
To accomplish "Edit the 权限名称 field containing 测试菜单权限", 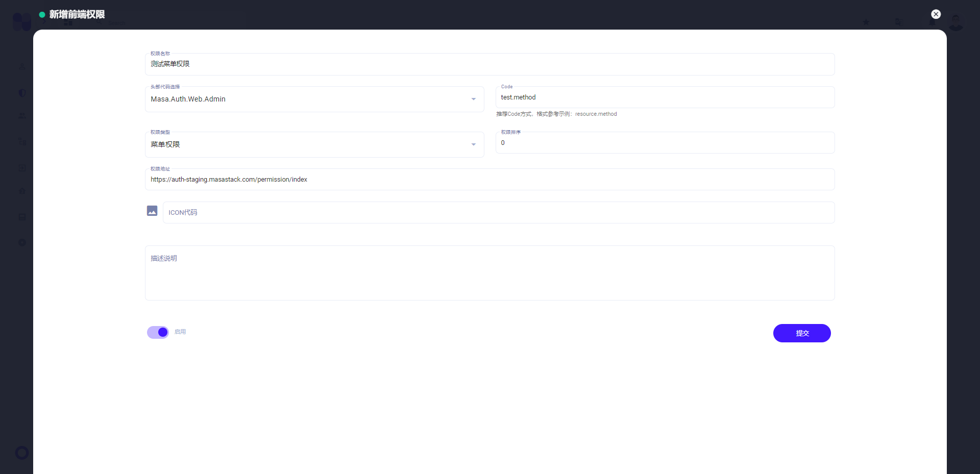I will pos(489,64).
